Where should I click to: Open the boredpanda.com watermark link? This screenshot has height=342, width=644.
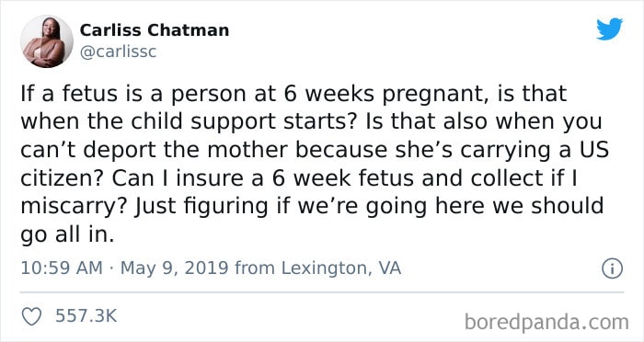[x=546, y=323]
